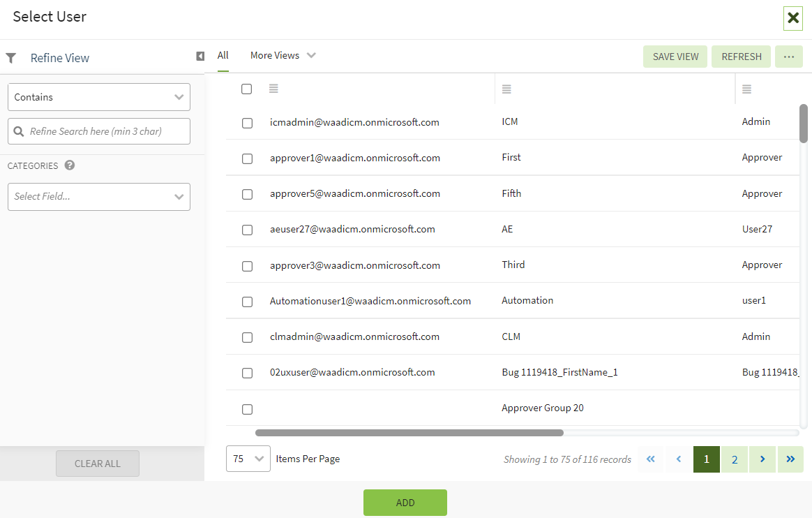The image size is (812, 518).
Task: Open third column header menu icon
Action: (746, 89)
